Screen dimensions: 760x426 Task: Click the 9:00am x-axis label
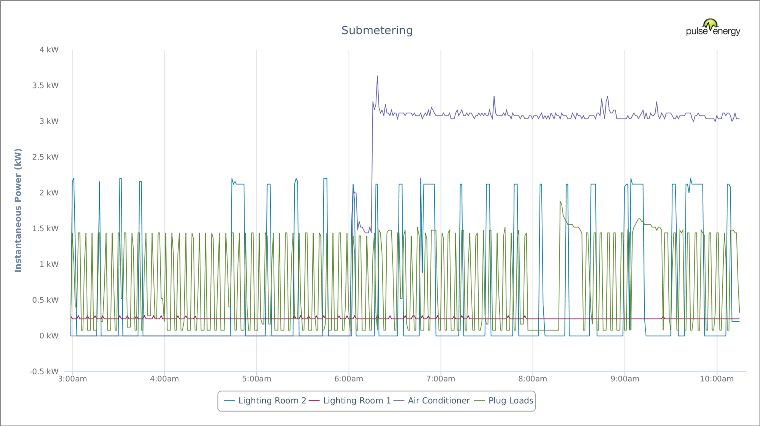tap(625, 379)
